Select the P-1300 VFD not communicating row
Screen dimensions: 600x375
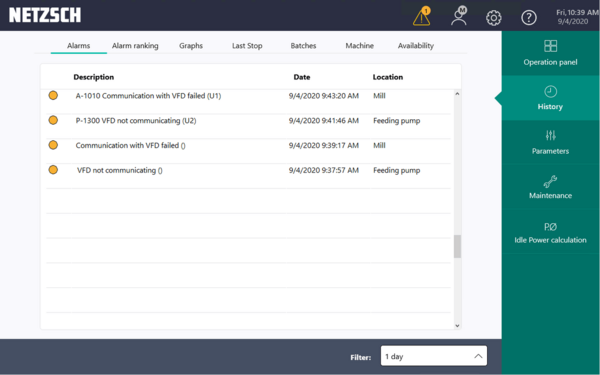click(x=248, y=121)
